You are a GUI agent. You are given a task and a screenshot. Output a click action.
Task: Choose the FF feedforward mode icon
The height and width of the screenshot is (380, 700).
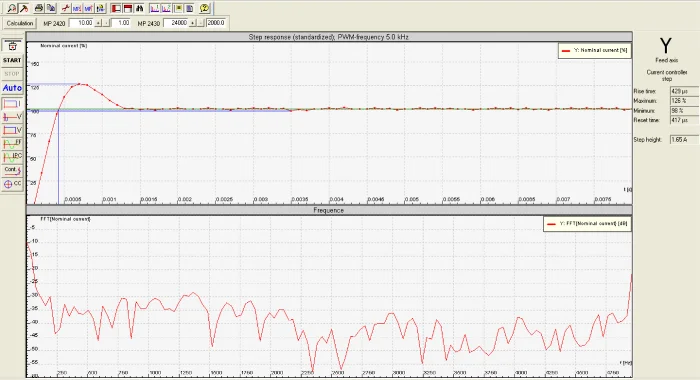click(12, 143)
